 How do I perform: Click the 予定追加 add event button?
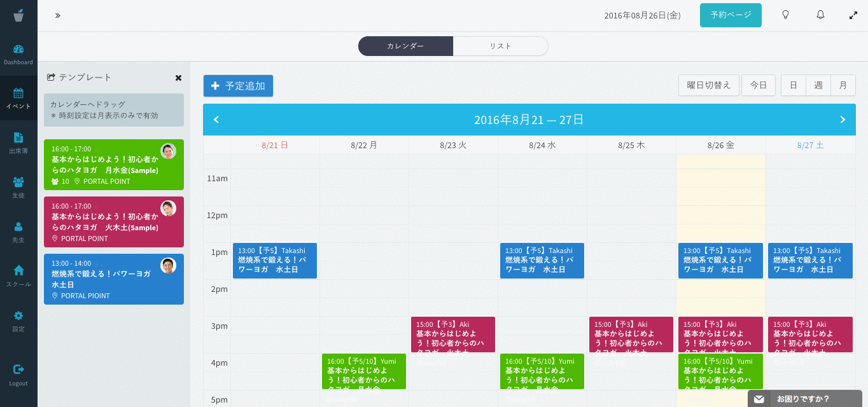coord(238,86)
